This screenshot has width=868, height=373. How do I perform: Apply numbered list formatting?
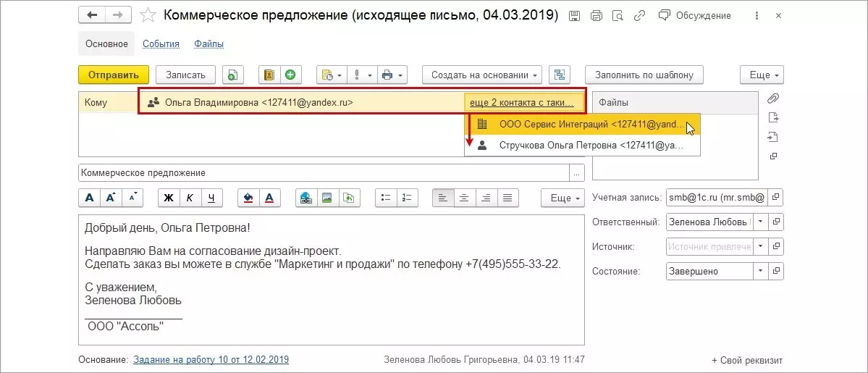pyautogui.click(x=408, y=198)
